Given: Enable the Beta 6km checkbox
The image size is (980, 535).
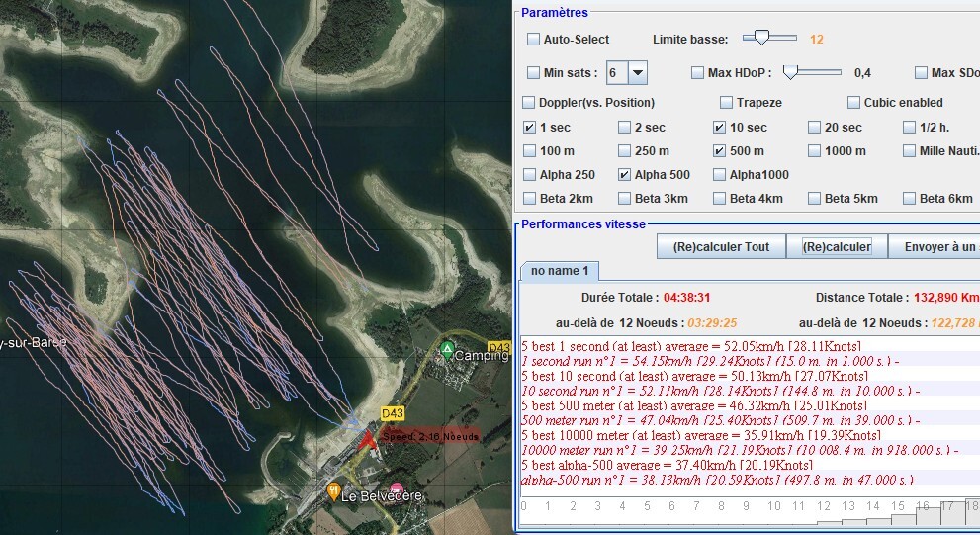Looking at the screenshot, I should [909, 199].
